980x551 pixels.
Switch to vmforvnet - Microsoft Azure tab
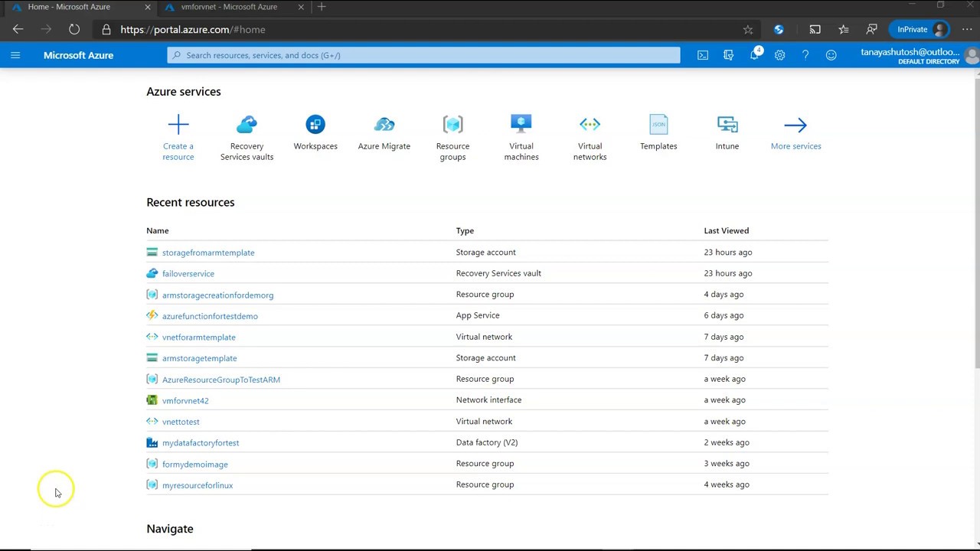point(229,7)
